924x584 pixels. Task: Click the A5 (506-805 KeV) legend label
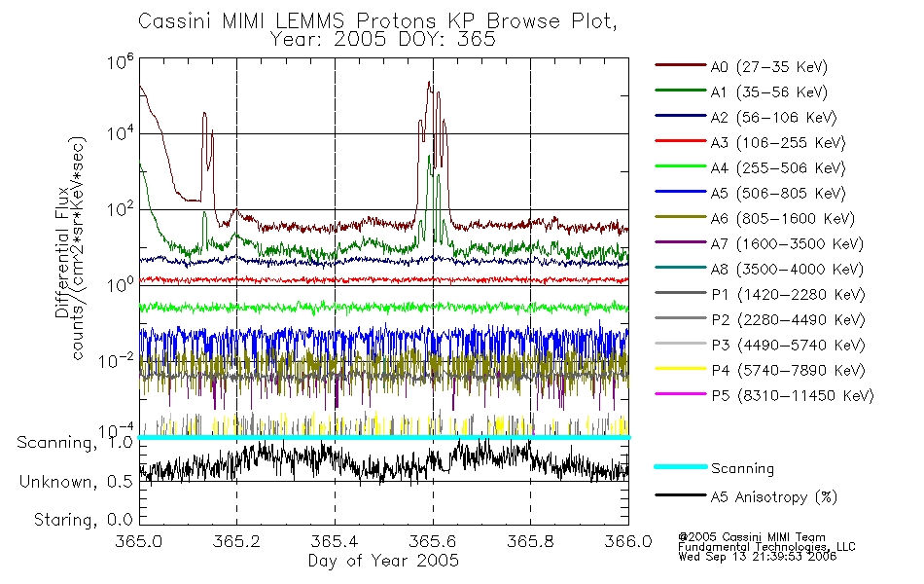coord(778,194)
